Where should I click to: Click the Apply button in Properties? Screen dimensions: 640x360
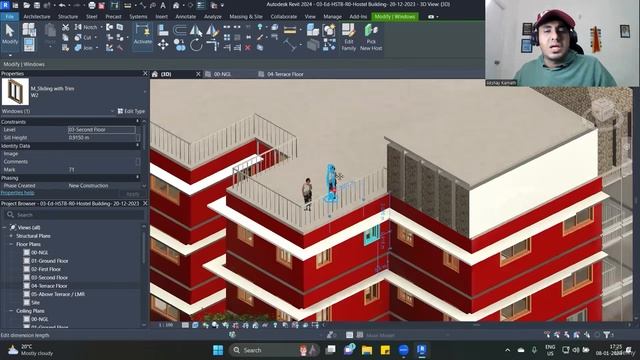click(133, 194)
